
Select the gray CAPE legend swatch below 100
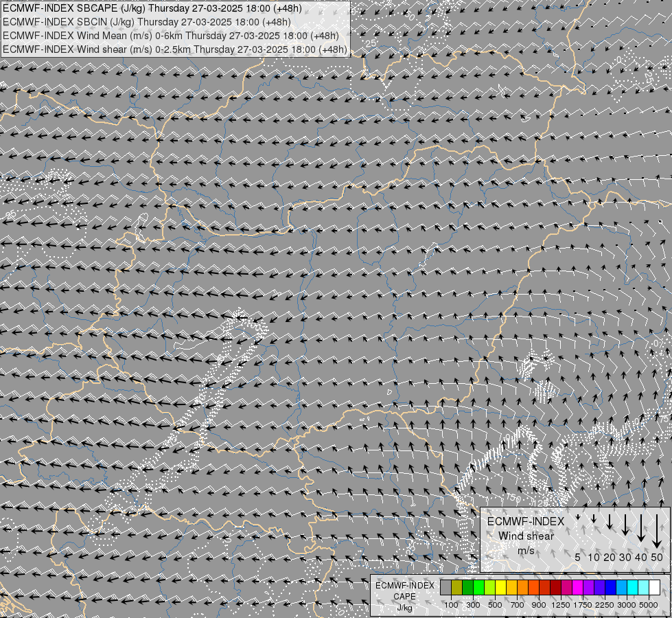click(445, 587)
